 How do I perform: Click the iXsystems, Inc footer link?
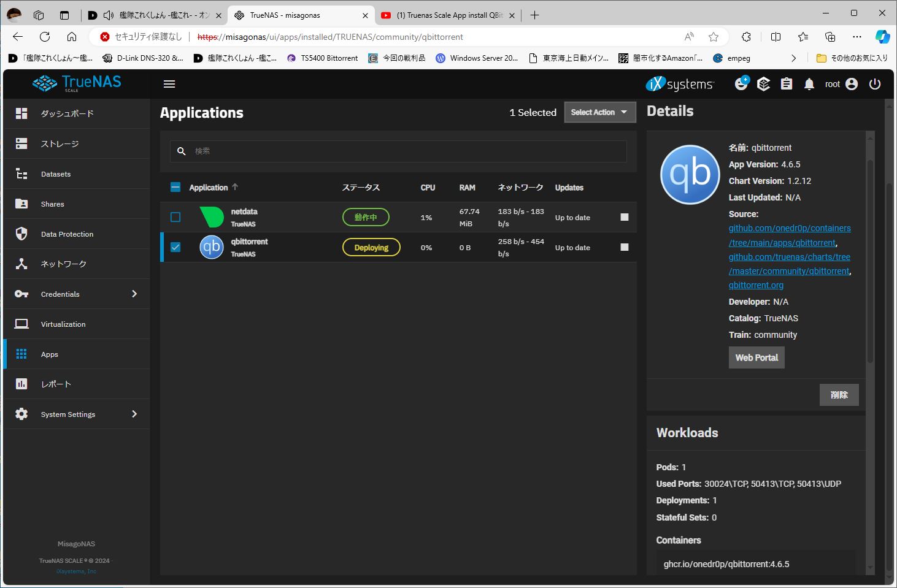76,571
